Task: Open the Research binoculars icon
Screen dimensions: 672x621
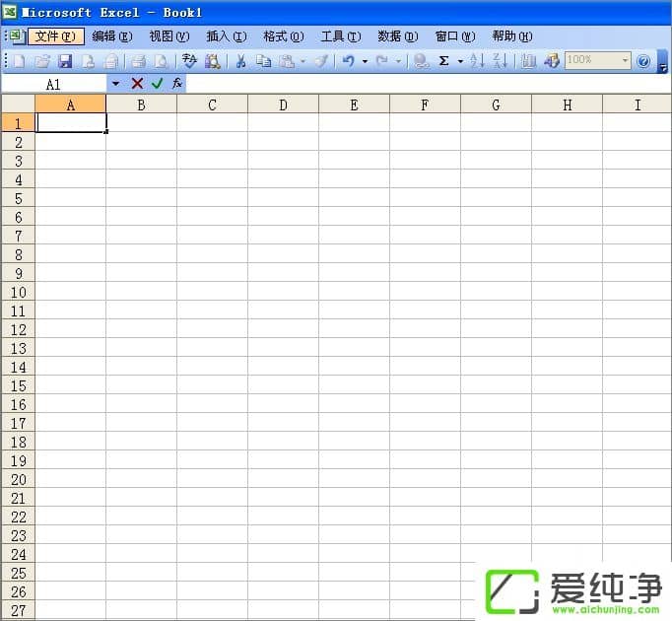Action: tap(213, 61)
